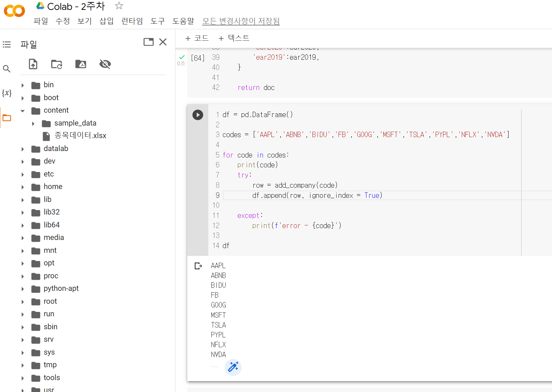Select the lib32 folder
The image size is (552, 392).
coord(52,212)
